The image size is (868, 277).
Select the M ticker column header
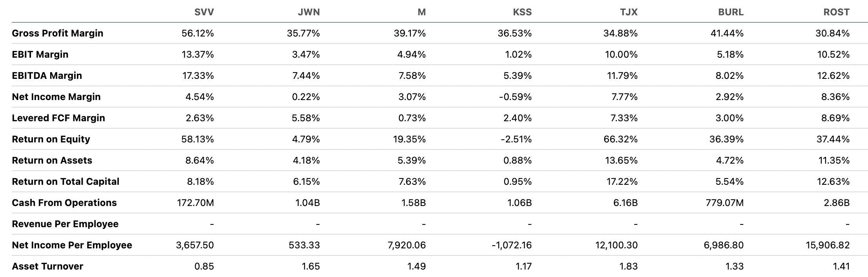(421, 12)
